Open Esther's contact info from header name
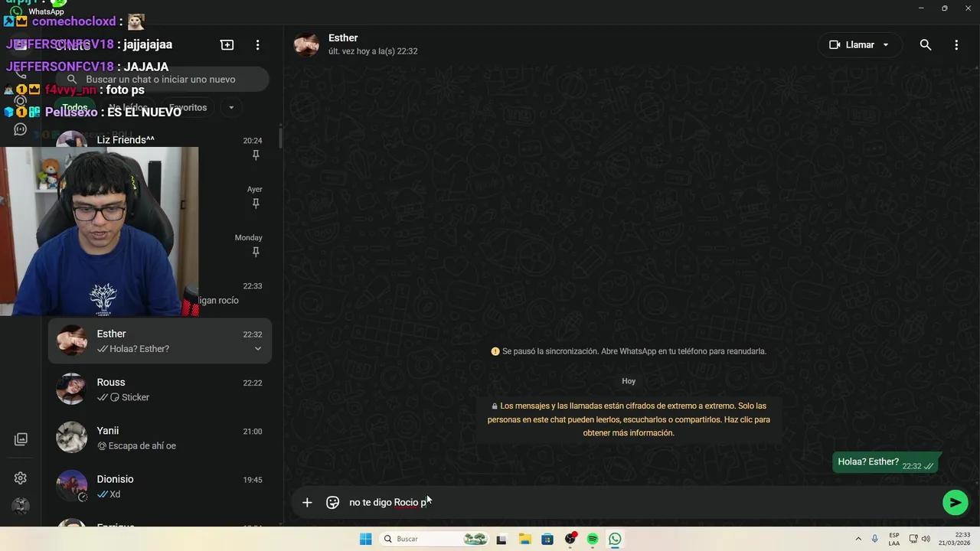 pyautogui.click(x=343, y=38)
